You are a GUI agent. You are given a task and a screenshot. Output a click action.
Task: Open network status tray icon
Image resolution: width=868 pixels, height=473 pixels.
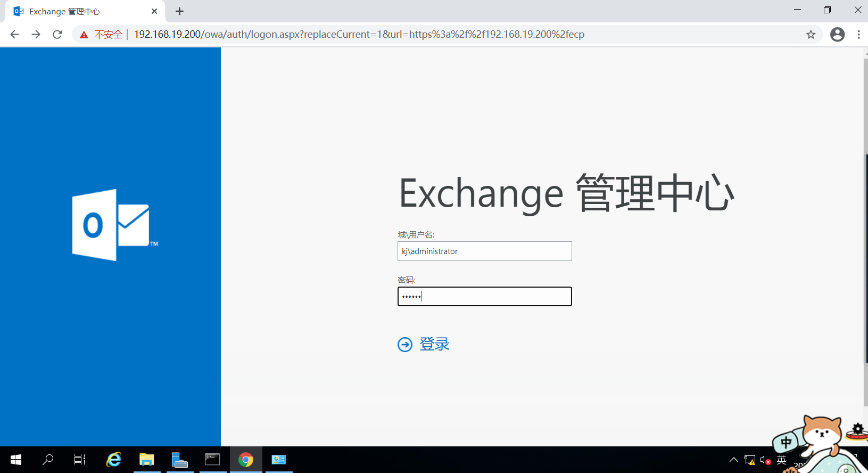[750, 460]
